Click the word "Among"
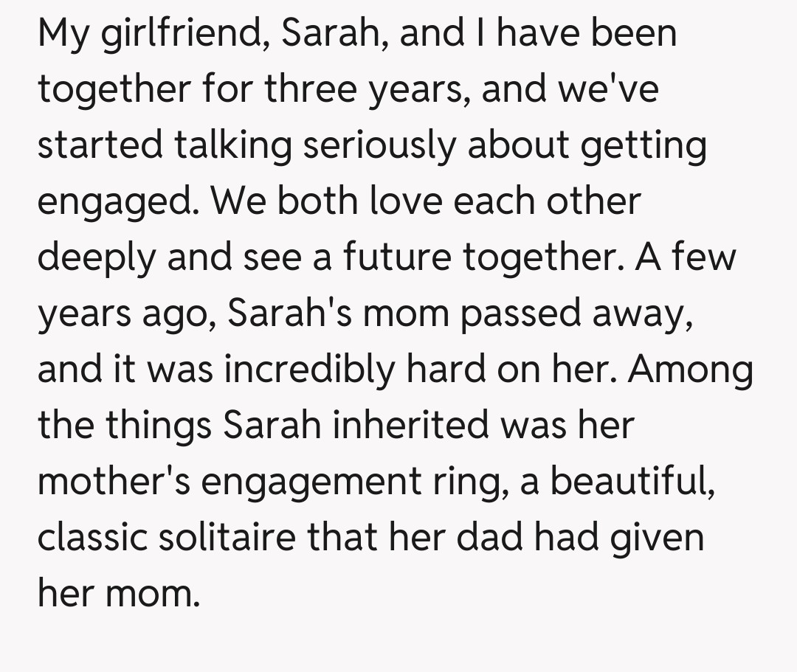This screenshot has width=797, height=672. coord(691,368)
